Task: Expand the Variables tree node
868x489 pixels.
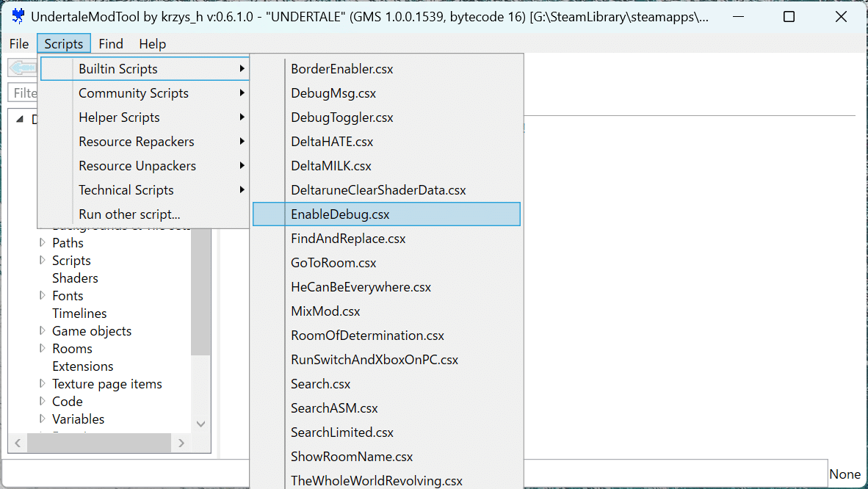Action: pyautogui.click(x=42, y=419)
